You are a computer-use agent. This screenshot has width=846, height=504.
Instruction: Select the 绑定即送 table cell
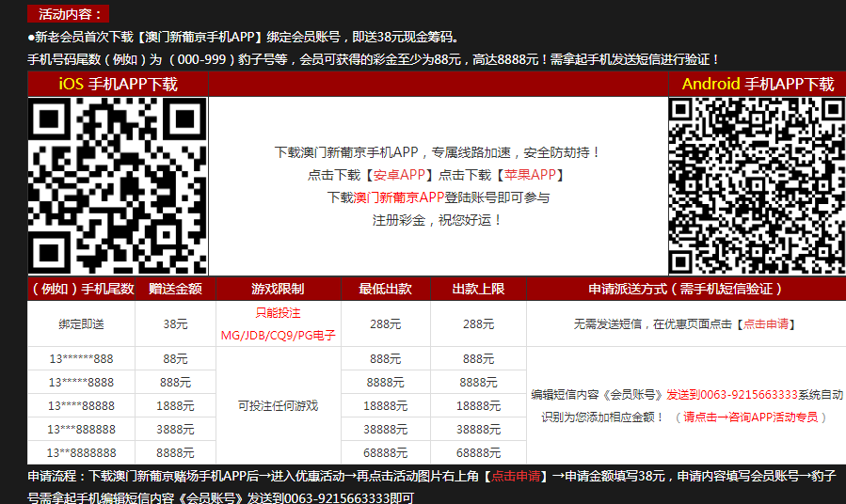click(x=81, y=323)
